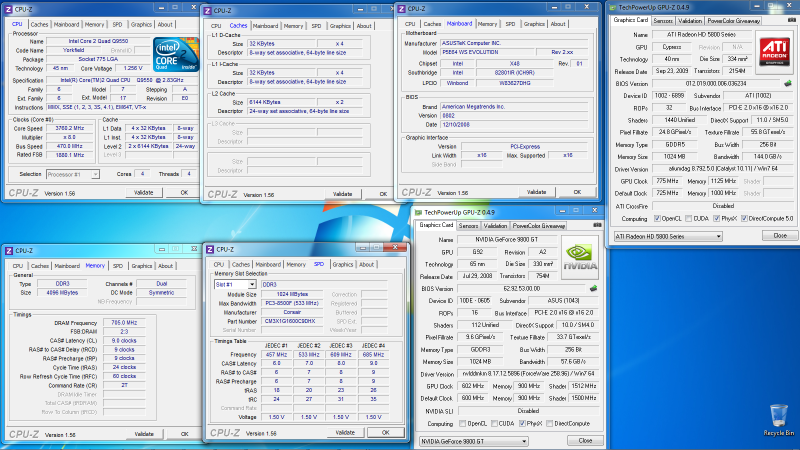Image resolution: width=800 pixels, height=450 pixels.
Task: Take screenshot with camera icon in ATI GPU-Z
Action: (791, 20)
